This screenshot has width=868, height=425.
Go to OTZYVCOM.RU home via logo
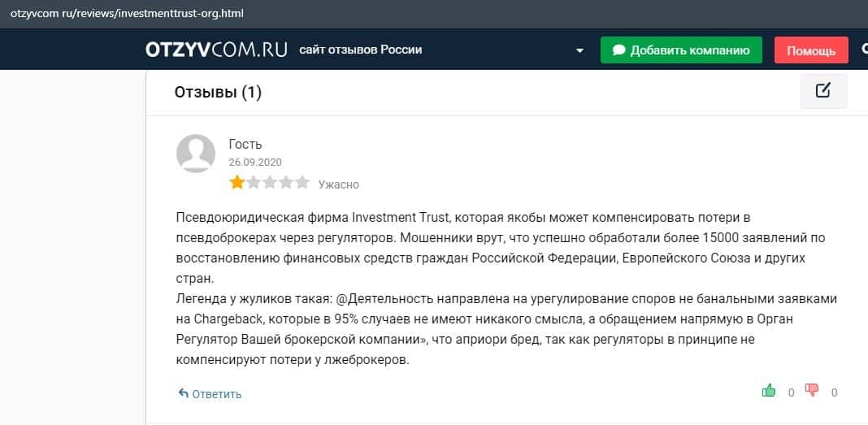pyautogui.click(x=216, y=50)
